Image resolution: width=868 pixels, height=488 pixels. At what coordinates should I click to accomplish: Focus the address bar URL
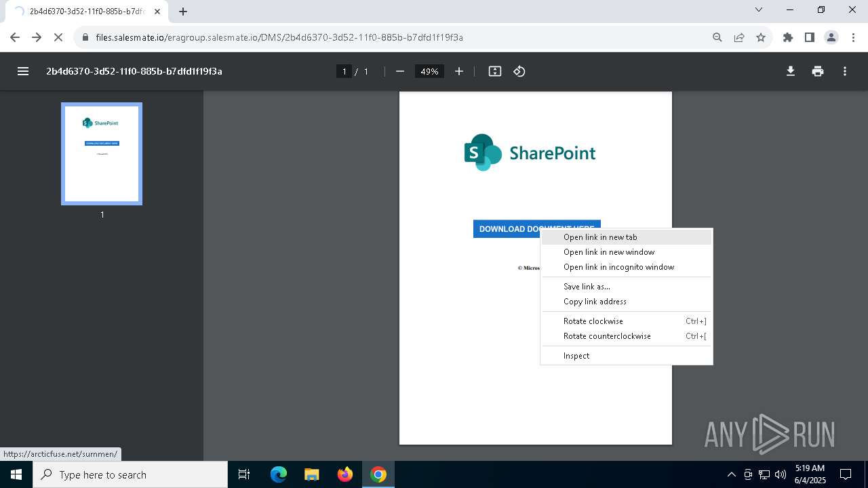click(279, 37)
